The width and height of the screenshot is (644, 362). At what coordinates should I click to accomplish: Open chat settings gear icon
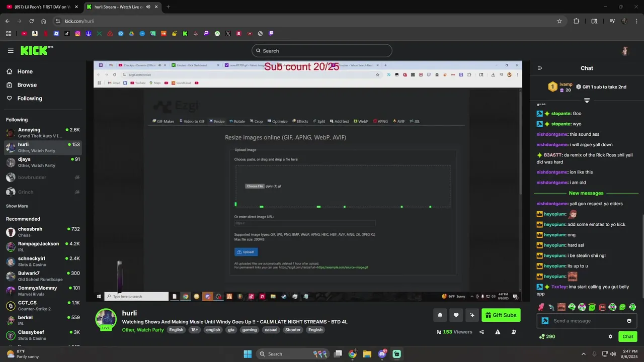(x=610, y=336)
